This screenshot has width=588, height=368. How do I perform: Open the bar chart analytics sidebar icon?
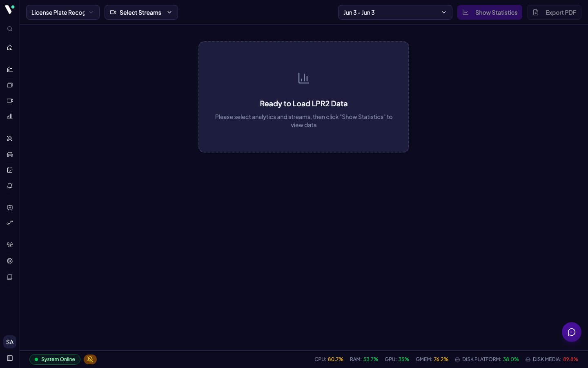tap(10, 116)
